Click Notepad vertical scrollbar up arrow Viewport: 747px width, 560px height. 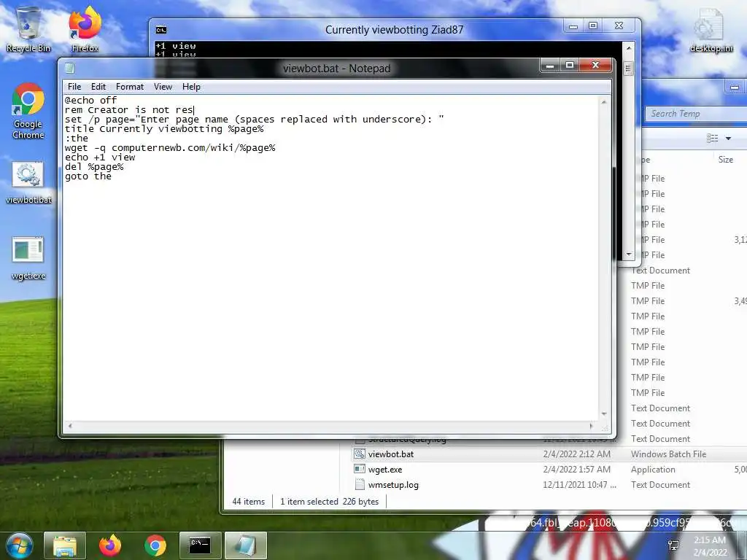pos(604,102)
